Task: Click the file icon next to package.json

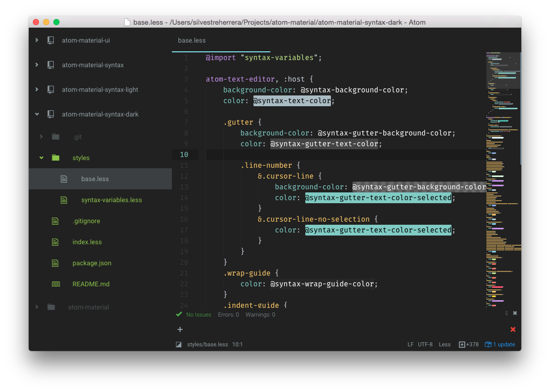Action: point(55,263)
